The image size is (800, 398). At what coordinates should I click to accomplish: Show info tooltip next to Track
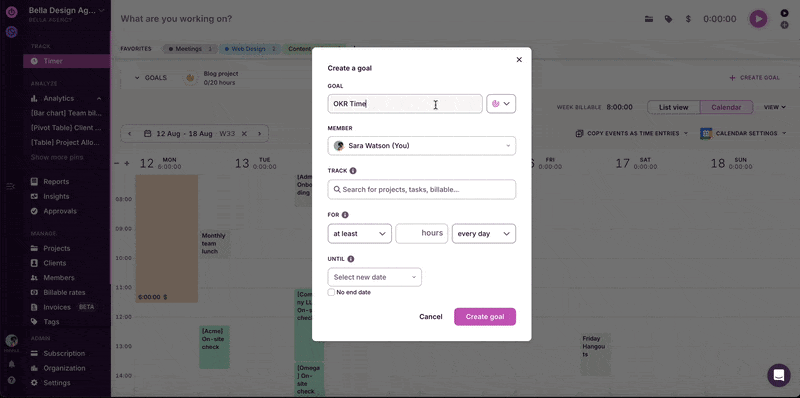(353, 171)
